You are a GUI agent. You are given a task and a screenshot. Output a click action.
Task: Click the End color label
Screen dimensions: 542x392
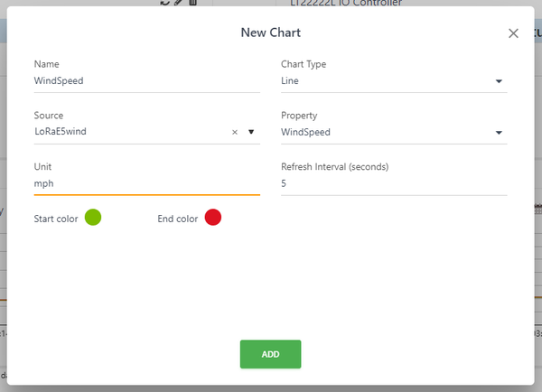[177, 219]
